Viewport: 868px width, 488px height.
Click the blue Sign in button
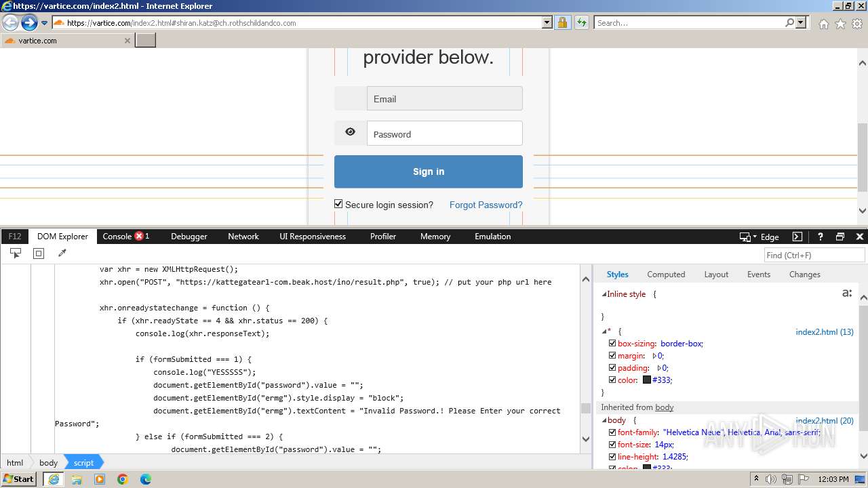[x=429, y=171]
